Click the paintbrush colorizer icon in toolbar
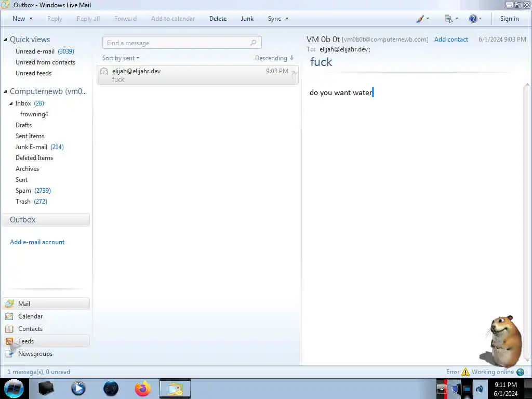Image resolution: width=532 pixels, height=399 pixels. (420, 19)
